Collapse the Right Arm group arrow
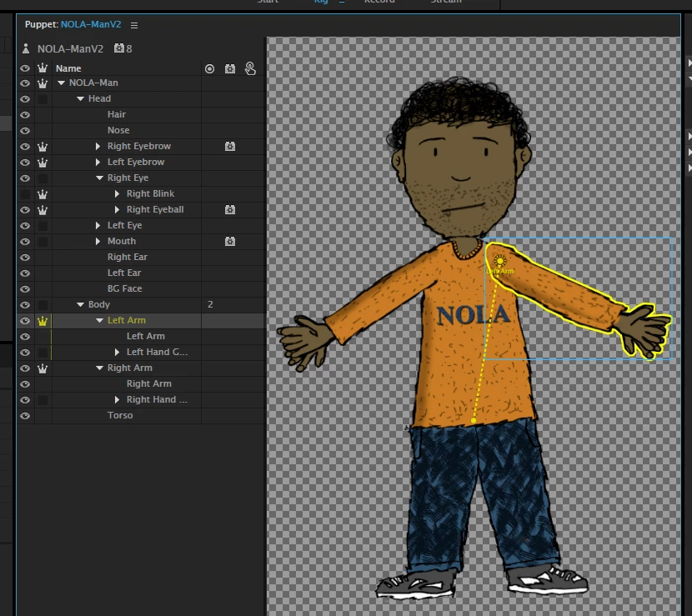The width and height of the screenshot is (692, 616). (99, 368)
